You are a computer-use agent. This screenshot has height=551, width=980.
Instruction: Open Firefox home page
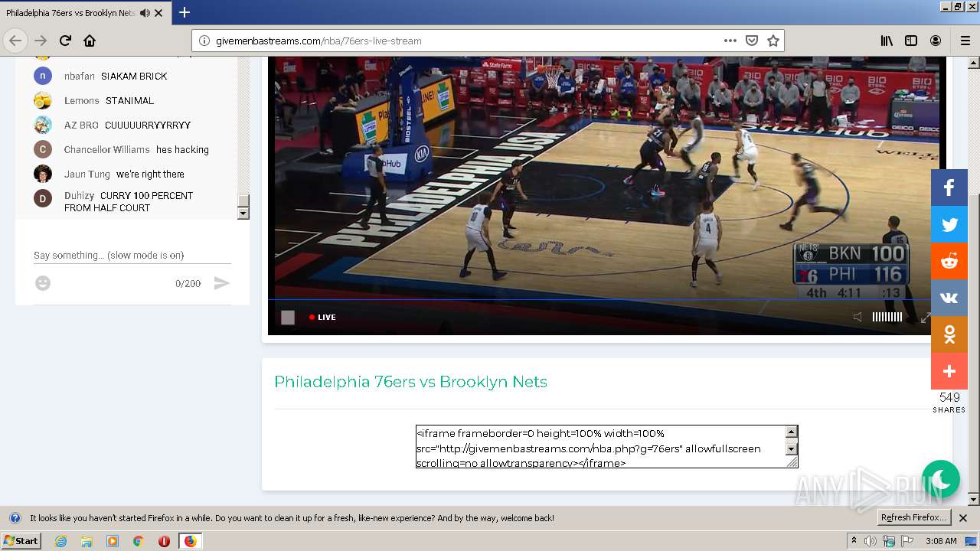90,41
